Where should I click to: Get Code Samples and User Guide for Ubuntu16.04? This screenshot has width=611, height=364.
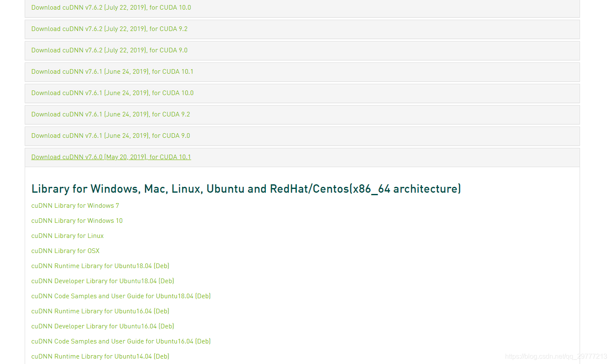(x=121, y=341)
